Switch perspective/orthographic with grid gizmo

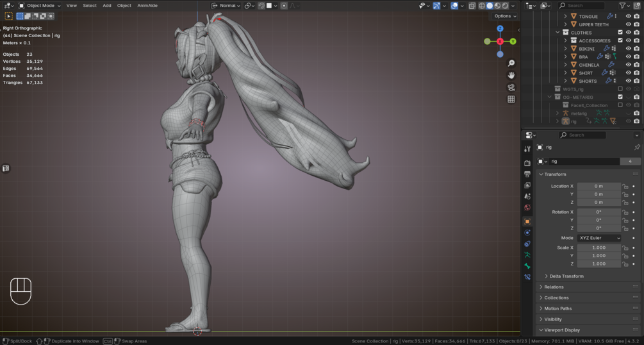511,99
